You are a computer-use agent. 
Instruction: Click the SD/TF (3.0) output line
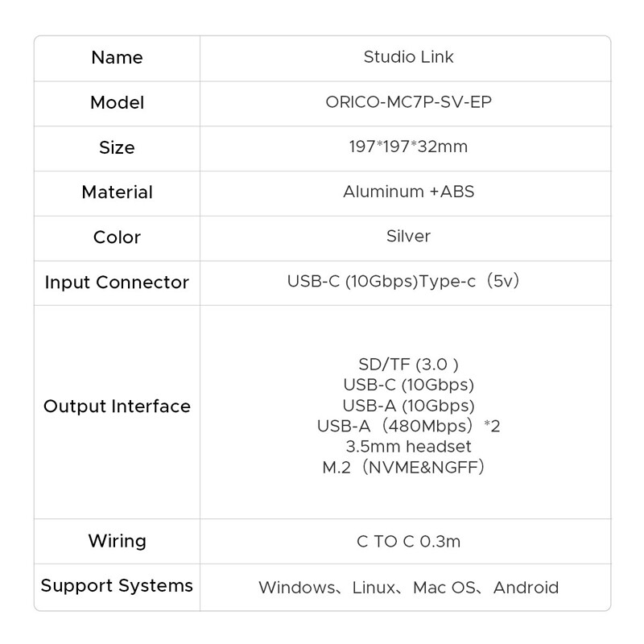408,365
